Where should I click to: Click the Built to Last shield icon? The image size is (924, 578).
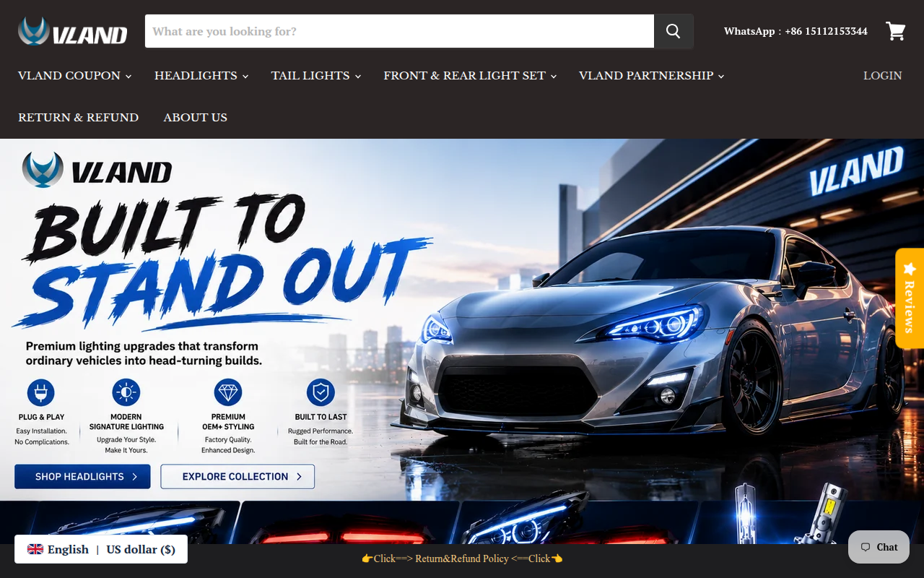click(x=321, y=393)
